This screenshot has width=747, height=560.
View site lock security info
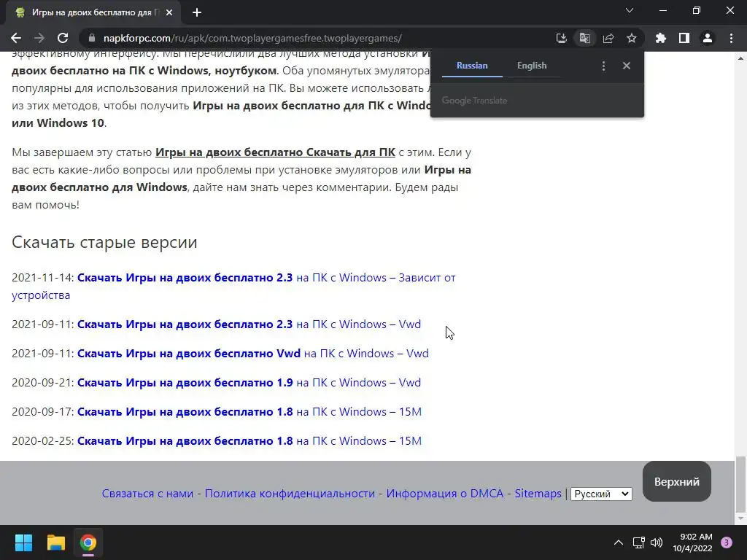pos(92,38)
